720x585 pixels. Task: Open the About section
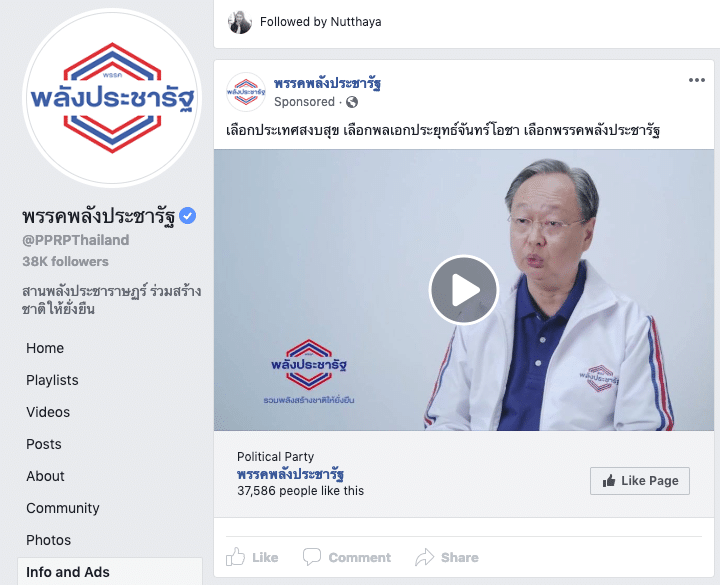pos(45,476)
